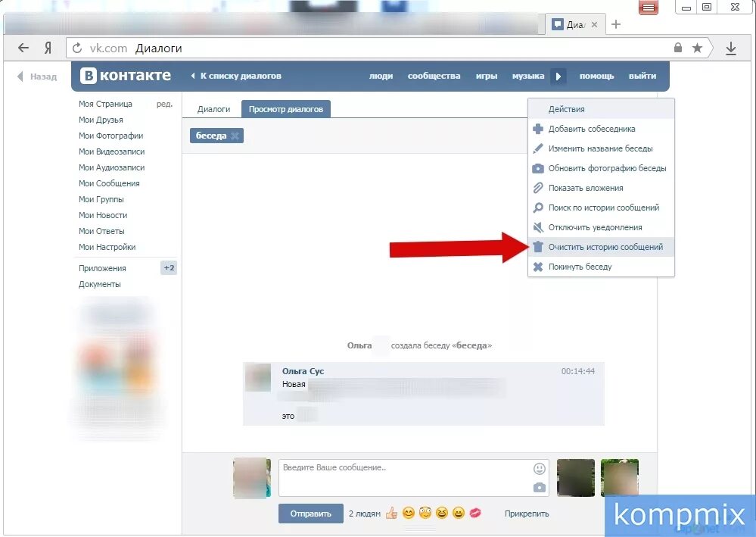This screenshot has height=537, width=756.
Task: Click the X icon beside Покинуть беседу
Action: pyautogui.click(x=538, y=267)
